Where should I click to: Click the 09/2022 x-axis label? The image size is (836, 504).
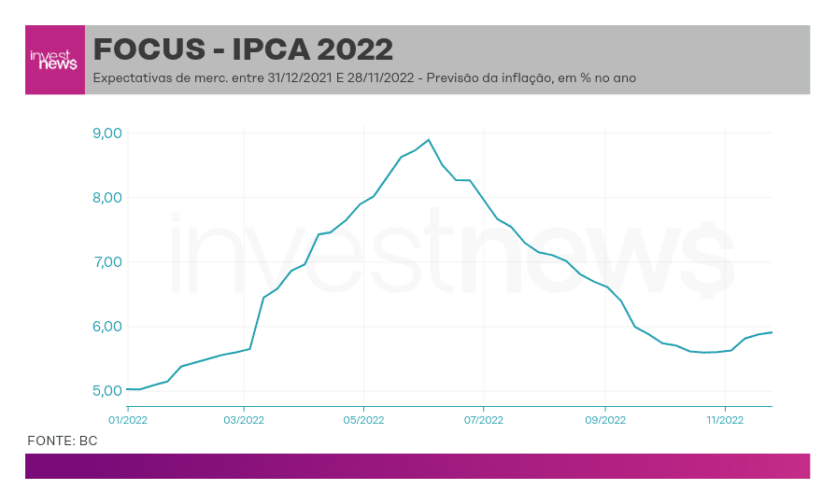[x=605, y=420]
